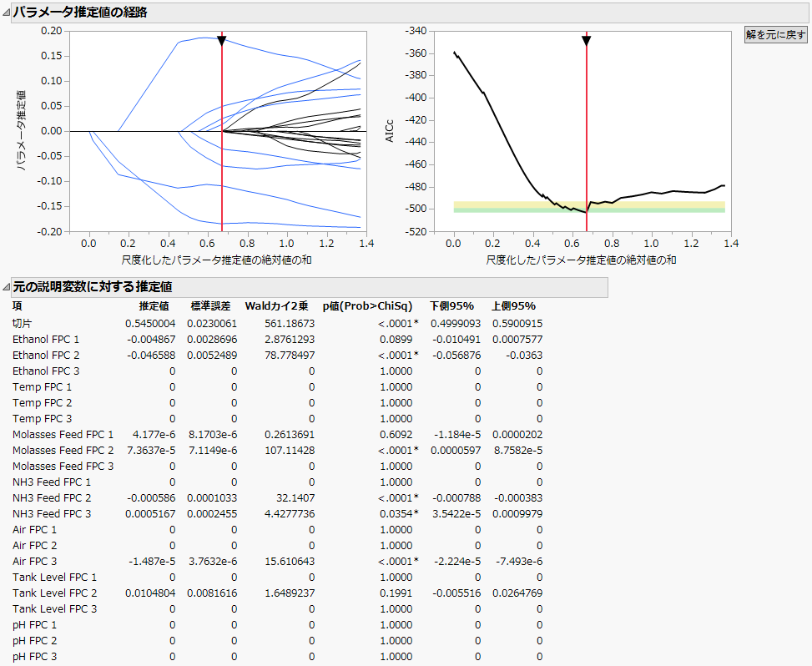Collapse the 元の説明変数に対する推定値 table section
This screenshot has height=666, width=812.
click(x=6, y=286)
